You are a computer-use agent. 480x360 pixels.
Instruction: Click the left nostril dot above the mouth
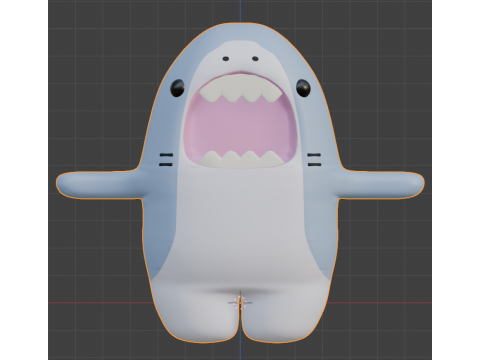226,59
